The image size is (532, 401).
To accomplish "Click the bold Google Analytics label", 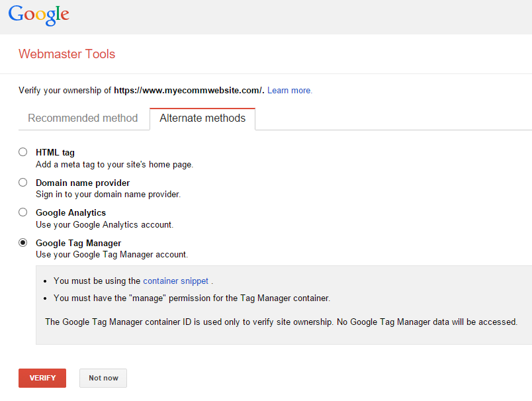I will pyautogui.click(x=71, y=213).
